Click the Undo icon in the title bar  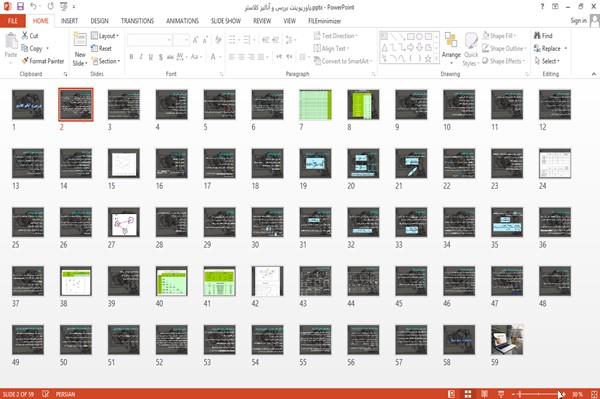click(34, 7)
